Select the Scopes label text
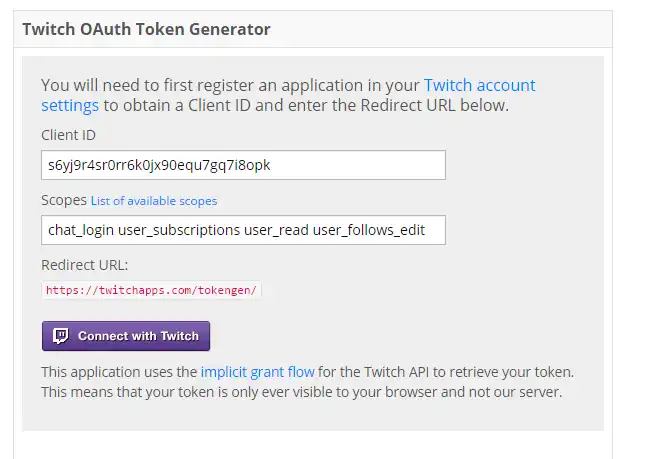 click(x=64, y=200)
